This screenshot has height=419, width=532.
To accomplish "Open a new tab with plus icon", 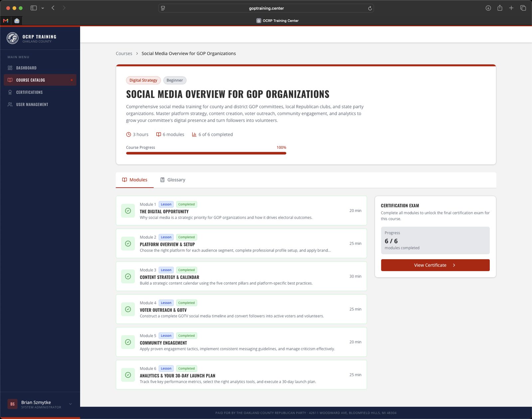I will [x=511, y=8].
